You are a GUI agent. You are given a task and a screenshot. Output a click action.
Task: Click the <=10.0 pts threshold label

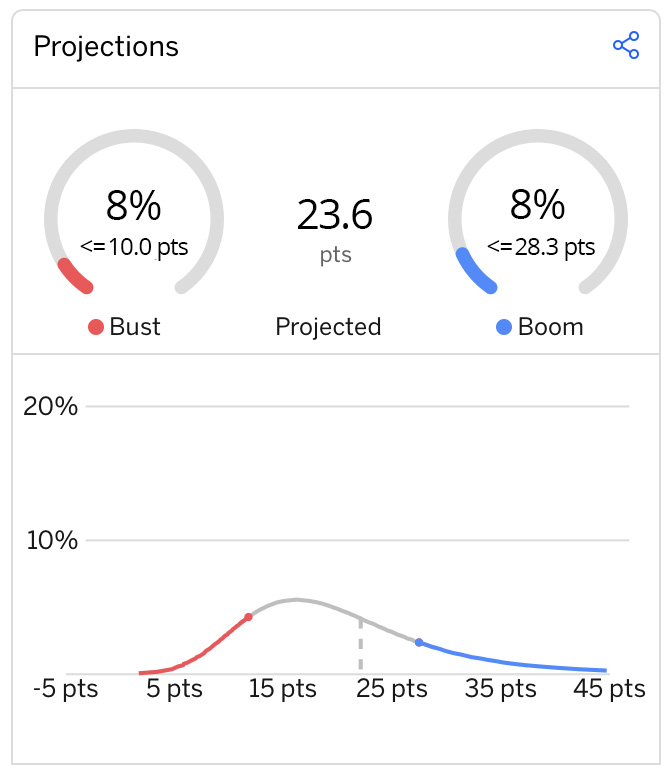(134, 247)
